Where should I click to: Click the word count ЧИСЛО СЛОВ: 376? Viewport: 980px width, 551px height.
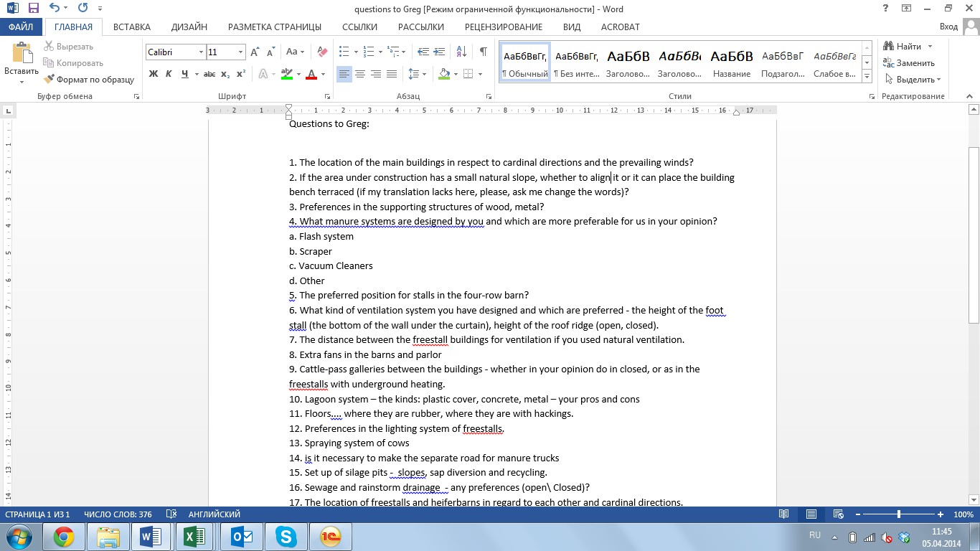pyautogui.click(x=118, y=514)
